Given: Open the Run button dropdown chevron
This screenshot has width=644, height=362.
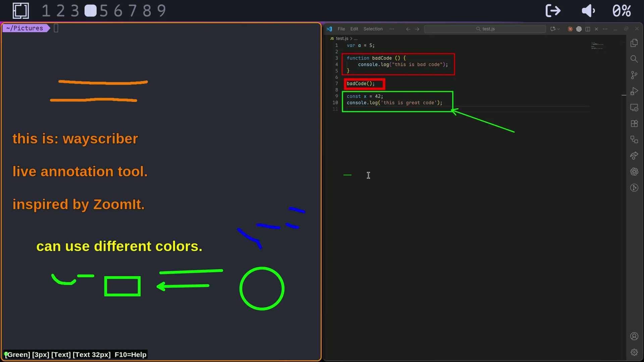Looking at the screenshot, I should click(559, 29).
